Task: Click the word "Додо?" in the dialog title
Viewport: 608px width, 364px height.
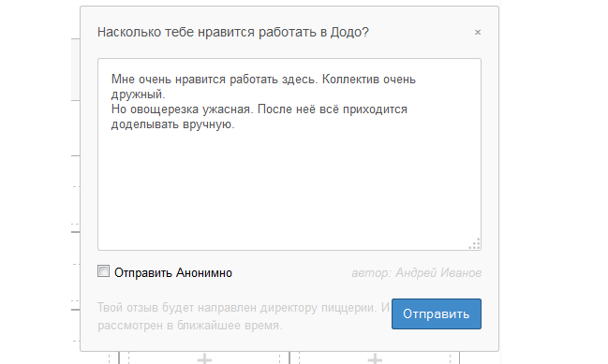Action: click(349, 32)
